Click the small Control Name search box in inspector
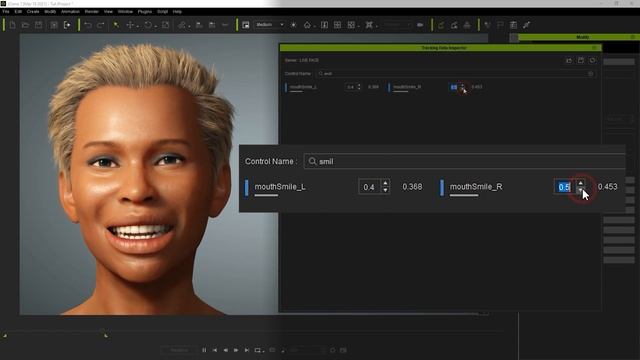Image resolution: width=640 pixels, height=360 pixels. point(456,74)
